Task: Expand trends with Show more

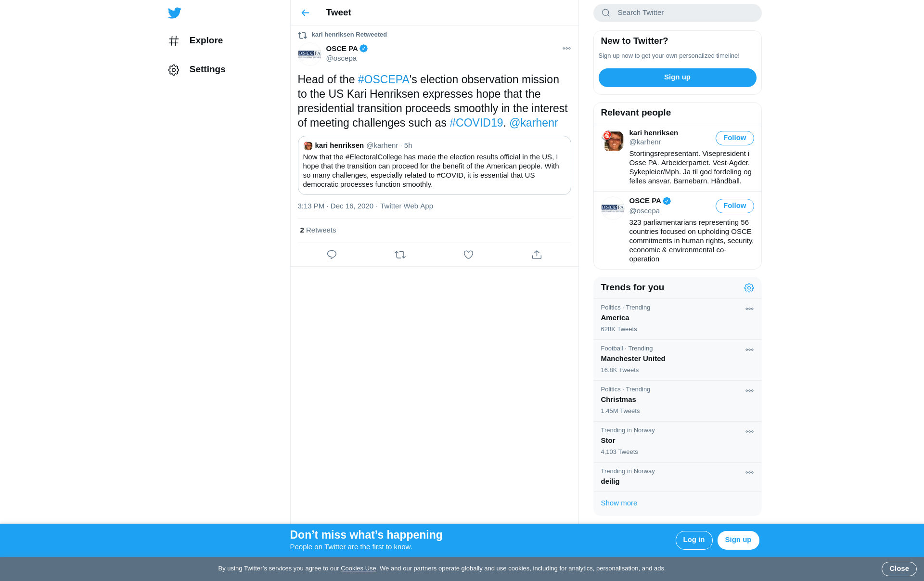Action: point(619,503)
